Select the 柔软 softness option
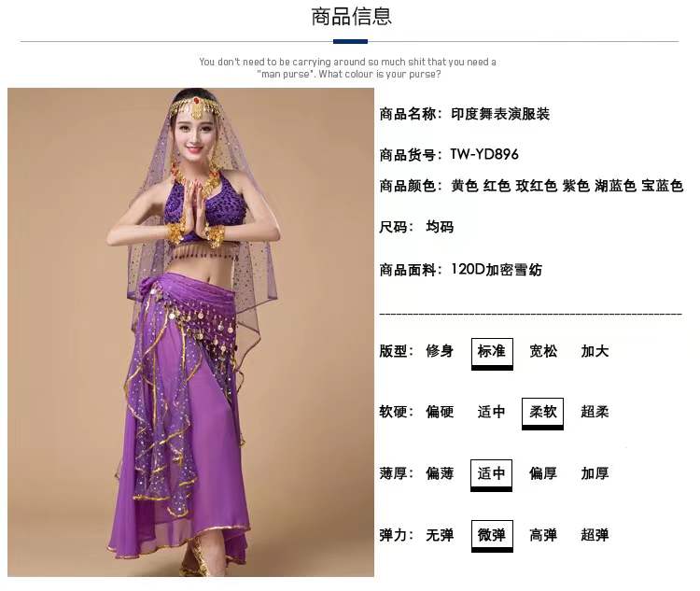Image resolution: width=700 pixels, height=591 pixels. point(542,414)
